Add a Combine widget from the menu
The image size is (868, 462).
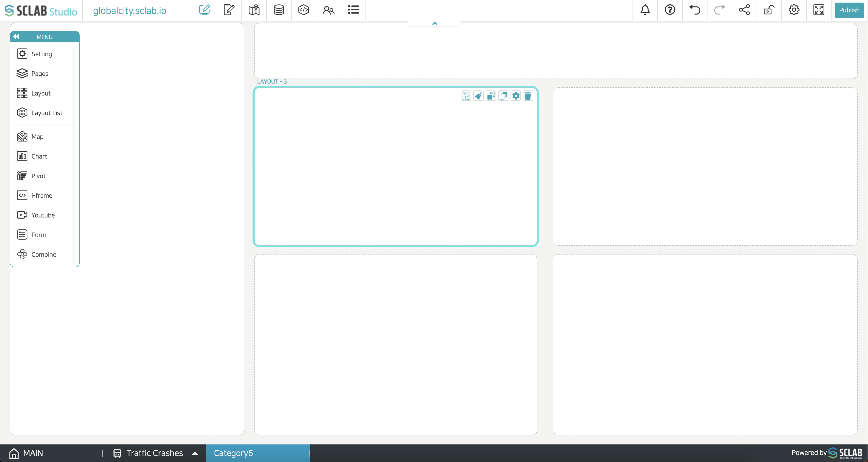click(x=44, y=254)
